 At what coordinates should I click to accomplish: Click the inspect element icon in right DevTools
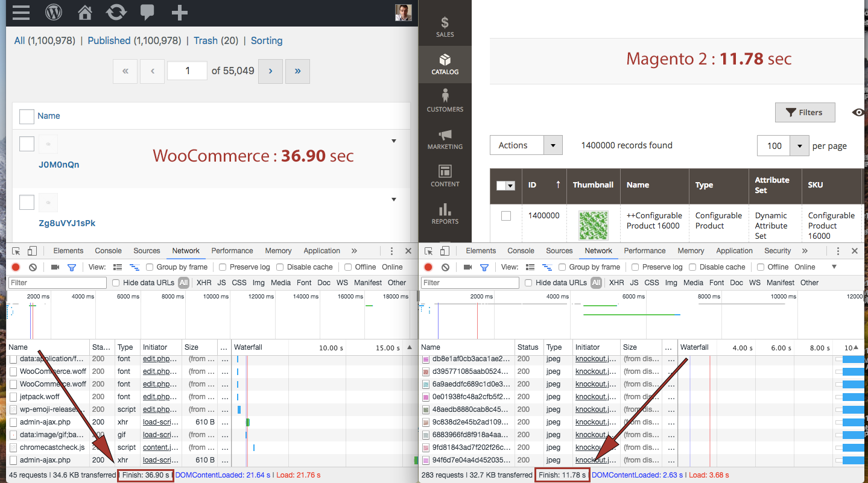(x=428, y=251)
